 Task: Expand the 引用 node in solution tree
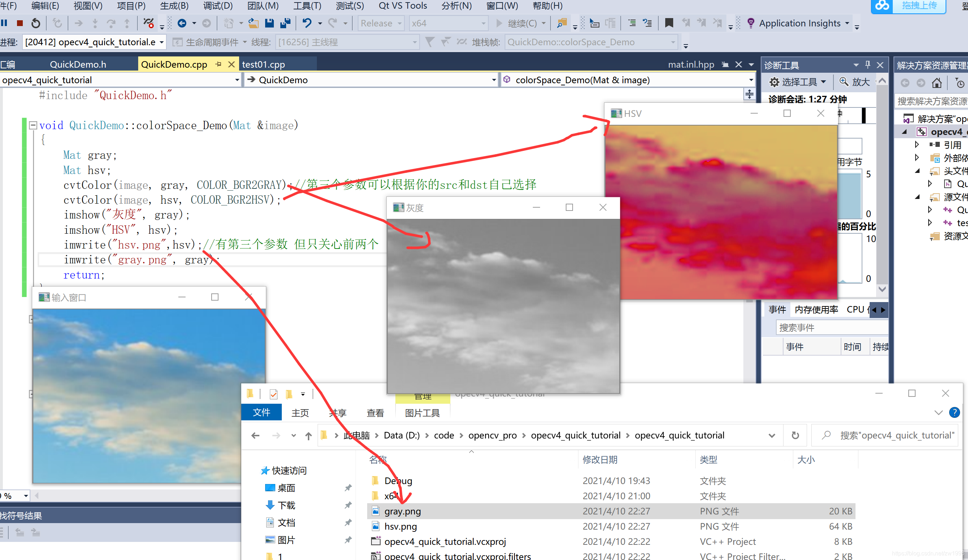pos(917,145)
